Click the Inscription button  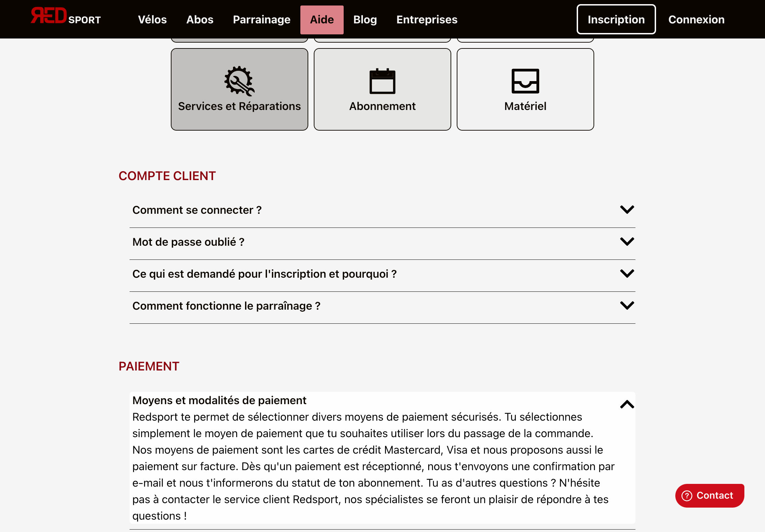tap(616, 19)
